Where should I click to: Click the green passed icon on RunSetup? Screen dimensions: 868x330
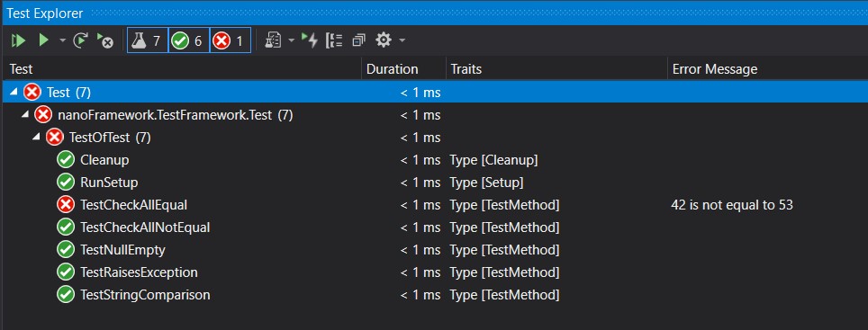pos(66,183)
